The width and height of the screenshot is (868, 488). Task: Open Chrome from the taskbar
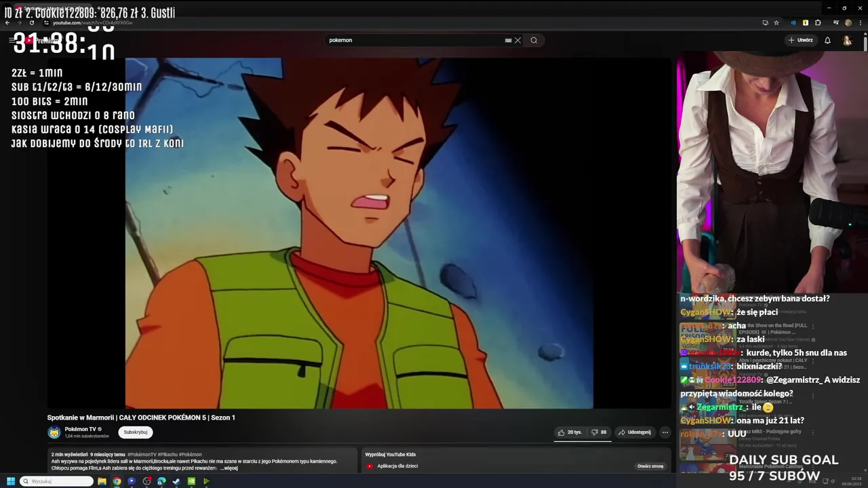tap(117, 481)
